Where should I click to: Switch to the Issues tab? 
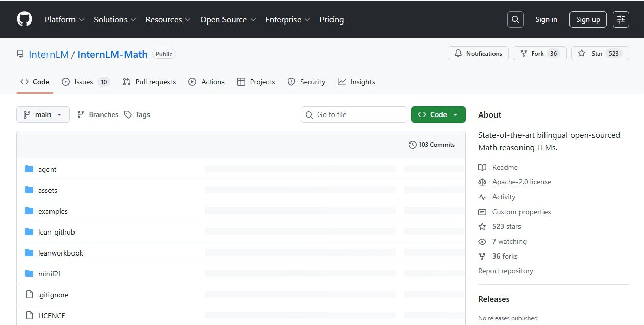tap(85, 82)
